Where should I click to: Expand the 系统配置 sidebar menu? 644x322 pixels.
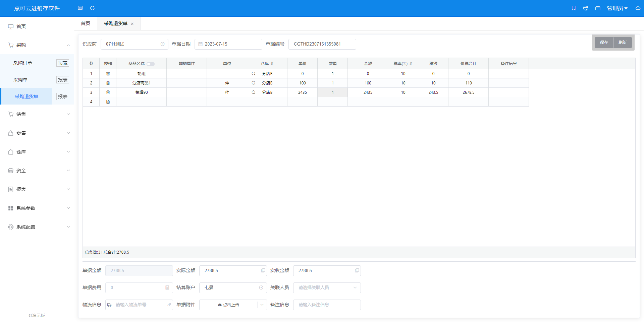(x=37, y=227)
